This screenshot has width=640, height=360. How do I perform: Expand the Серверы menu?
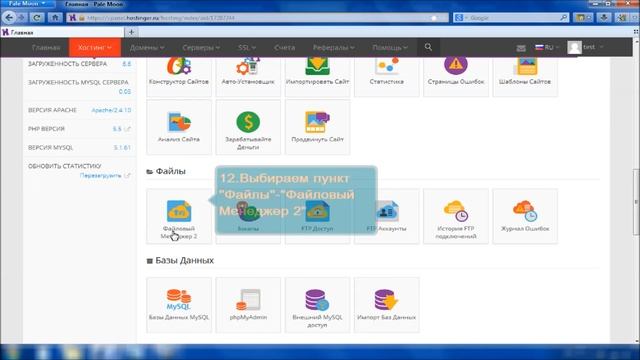pos(201,47)
